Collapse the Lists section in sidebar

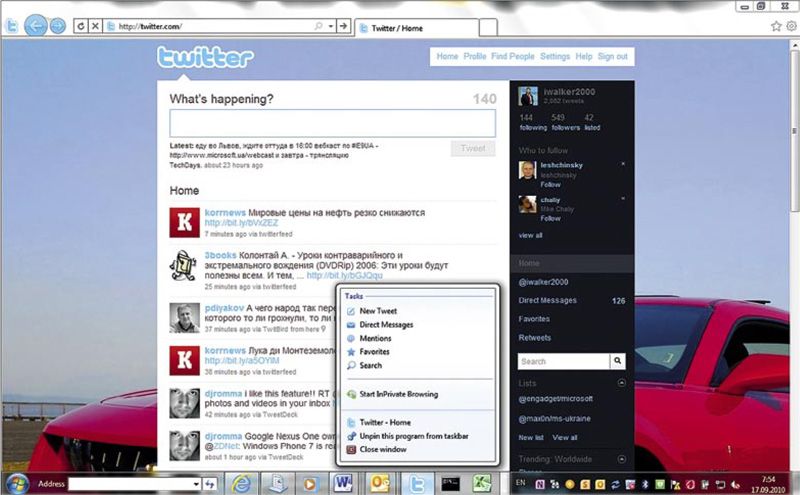click(622, 383)
